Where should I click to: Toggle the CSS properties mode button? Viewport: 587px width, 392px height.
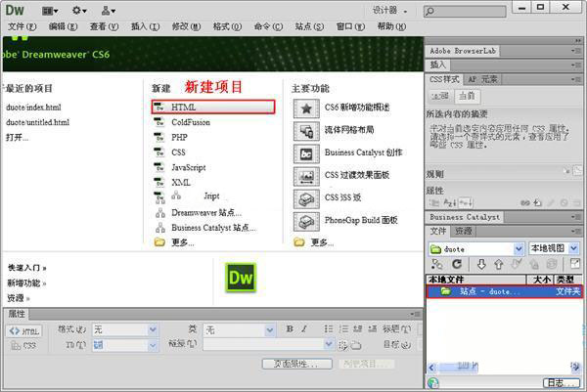pyautogui.click(x=23, y=345)
